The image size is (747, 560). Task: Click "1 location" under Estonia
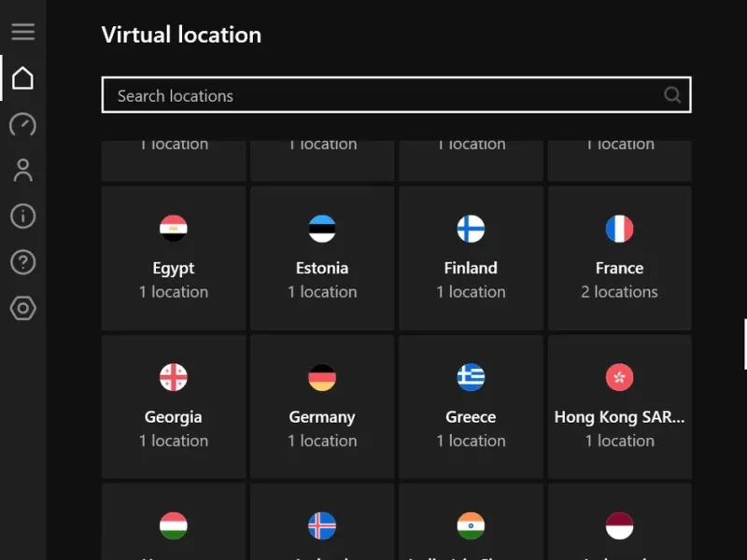tap(322, 292)
